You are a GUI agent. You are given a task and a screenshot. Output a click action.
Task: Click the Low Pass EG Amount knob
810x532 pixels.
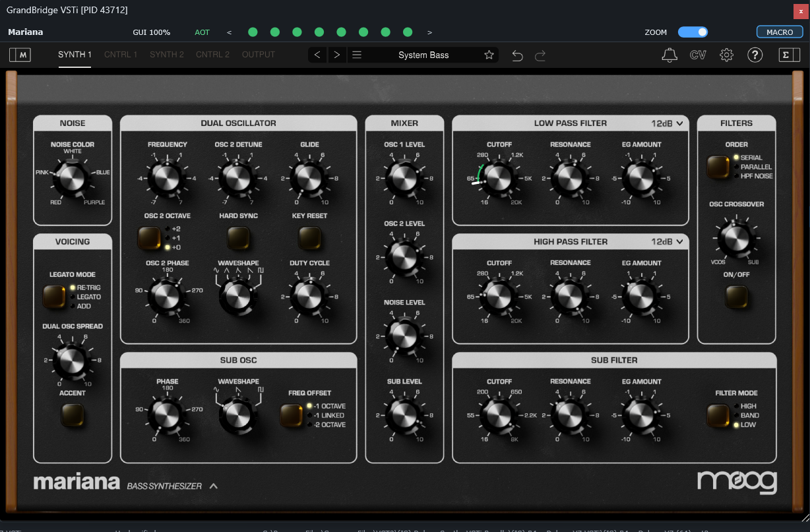pyautogui.click(x=642, y=178)
